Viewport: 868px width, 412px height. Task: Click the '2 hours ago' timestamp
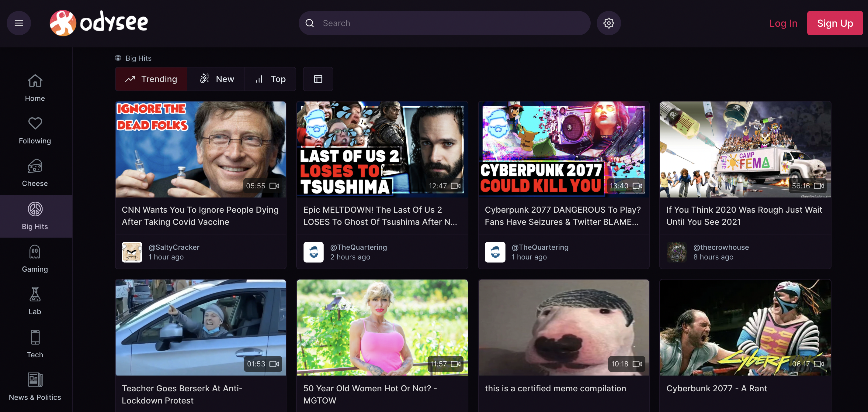(x=350, y=257)
